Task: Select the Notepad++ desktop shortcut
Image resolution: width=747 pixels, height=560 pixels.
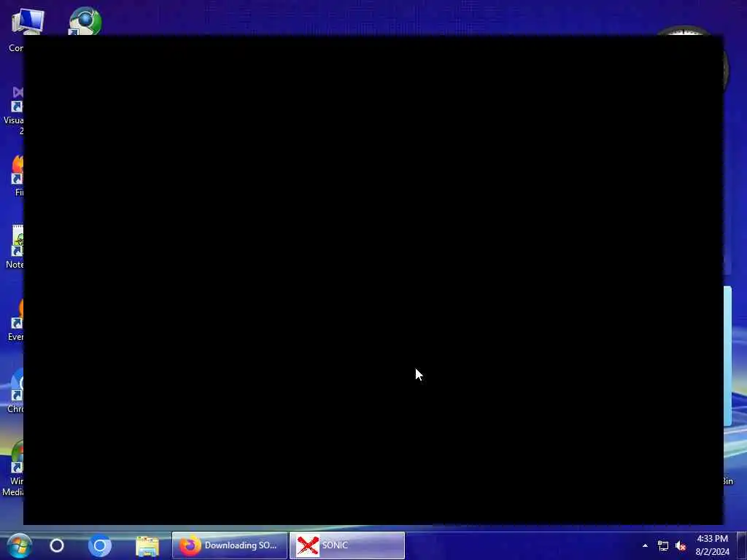Action: click(x=15, y=246)
